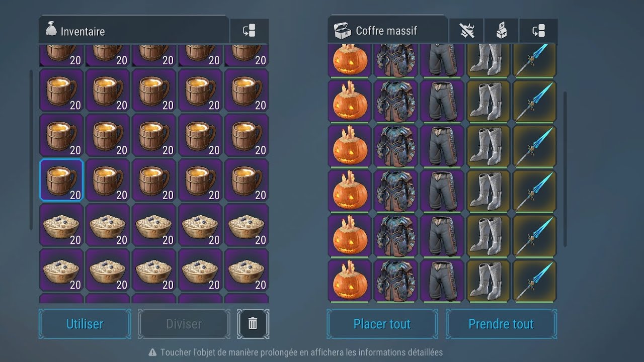The image size is (644, 362).
Task: Click Placer tout to deposit items
Action: click(x=382, y=324)
